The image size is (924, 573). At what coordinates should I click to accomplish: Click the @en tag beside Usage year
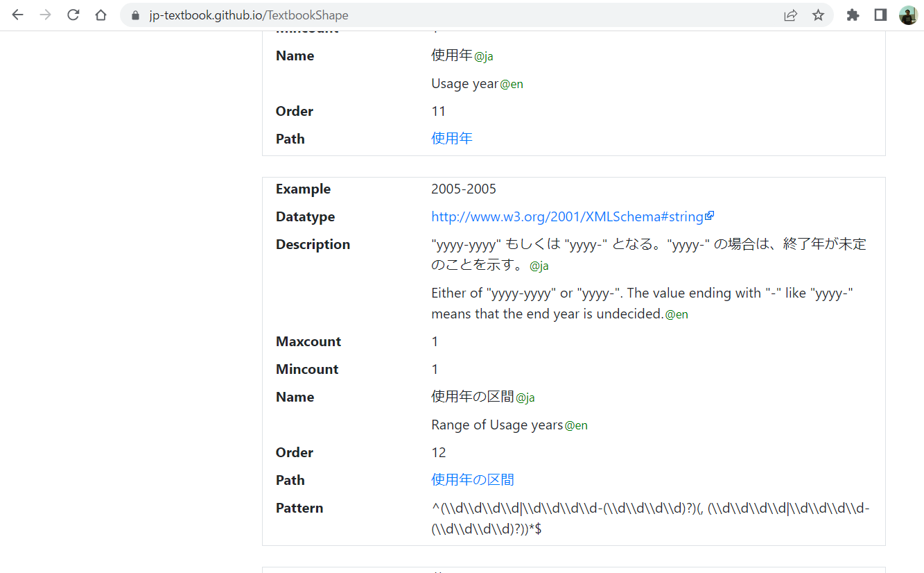tap(512, 84)
